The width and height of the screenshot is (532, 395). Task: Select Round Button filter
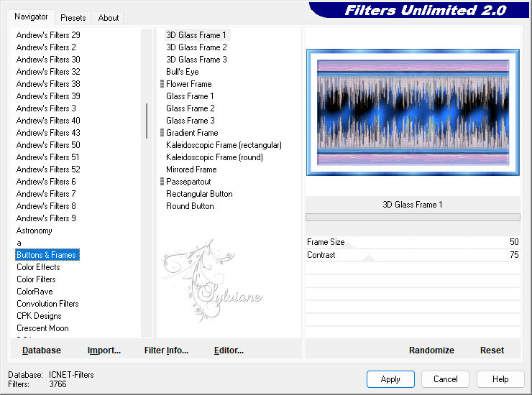pos(190,206)
